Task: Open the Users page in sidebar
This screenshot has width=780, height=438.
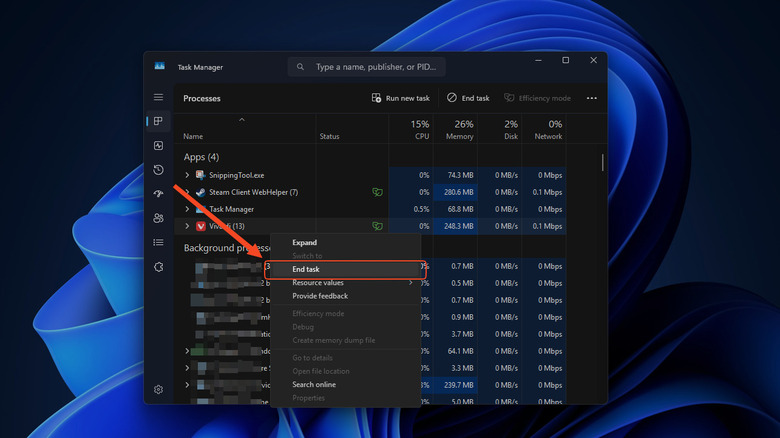Action: (158, 218)
